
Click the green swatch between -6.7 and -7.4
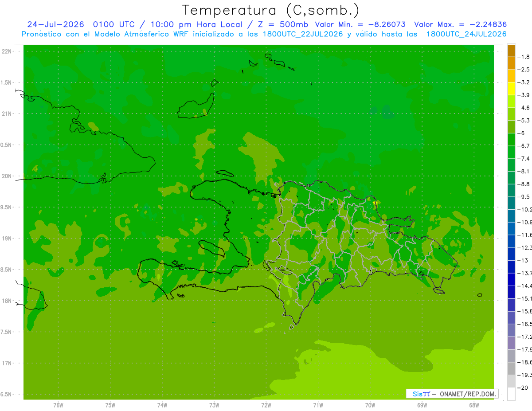tap(511, 152)
